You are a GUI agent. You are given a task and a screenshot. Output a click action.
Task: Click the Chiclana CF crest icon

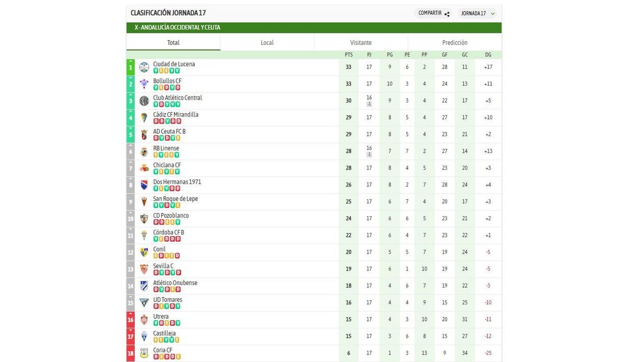point(144,167)
